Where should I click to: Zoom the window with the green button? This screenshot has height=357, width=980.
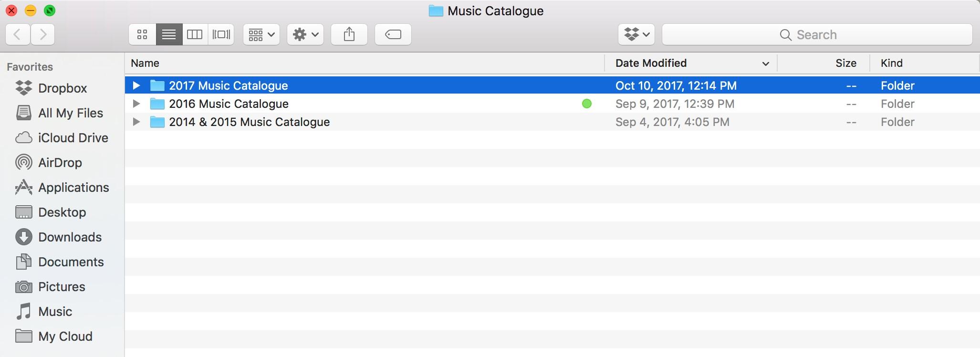pyautogui.click(x=50, y=10)
